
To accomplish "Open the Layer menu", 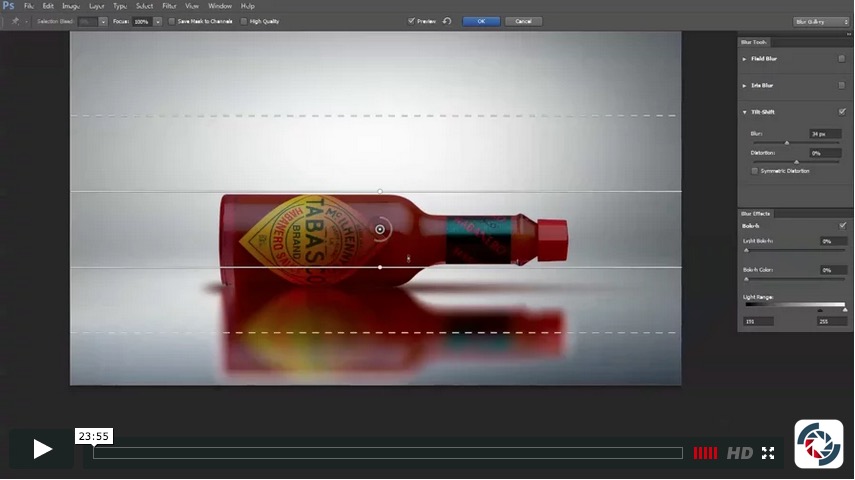I will coord(97,6).
